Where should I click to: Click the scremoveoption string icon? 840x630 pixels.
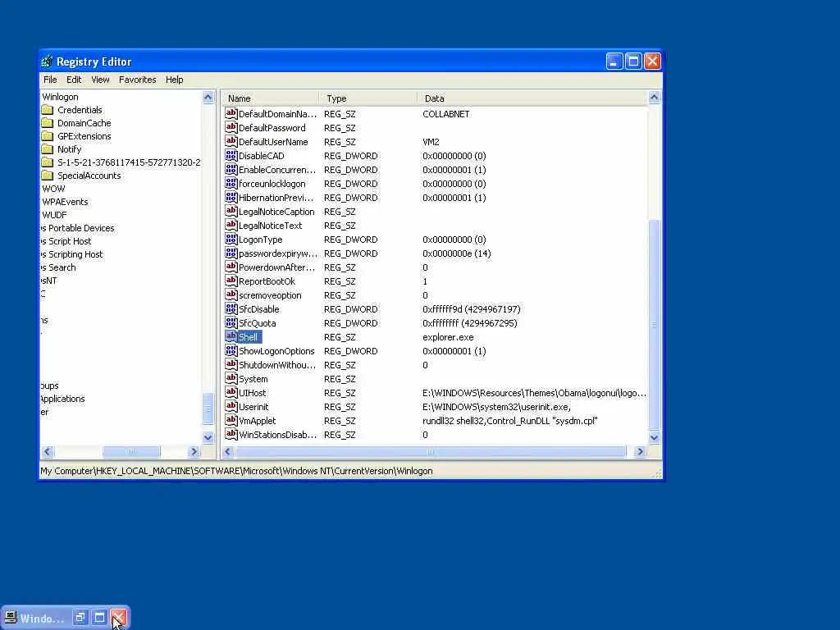231,294
